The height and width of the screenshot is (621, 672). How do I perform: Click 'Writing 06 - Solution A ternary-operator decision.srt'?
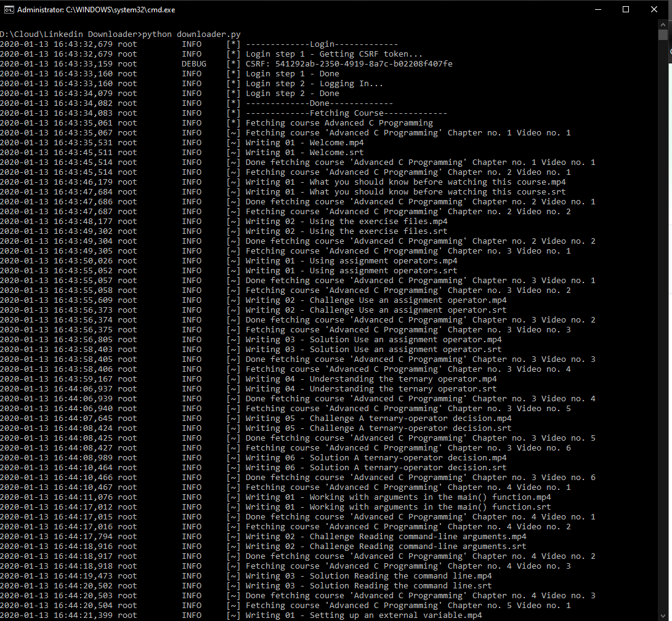(x=376, y=468)
